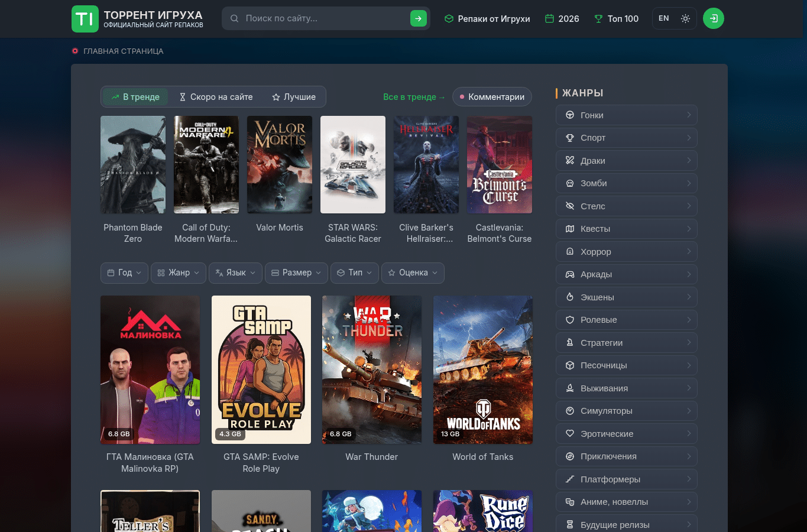Click the Комментарии button

[492, 97]
